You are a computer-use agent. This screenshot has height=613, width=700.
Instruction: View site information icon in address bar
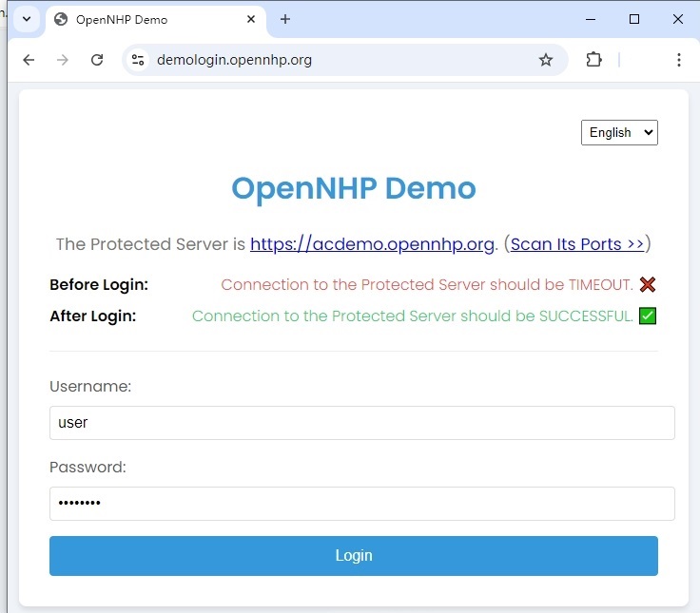(x=138, y=60)
